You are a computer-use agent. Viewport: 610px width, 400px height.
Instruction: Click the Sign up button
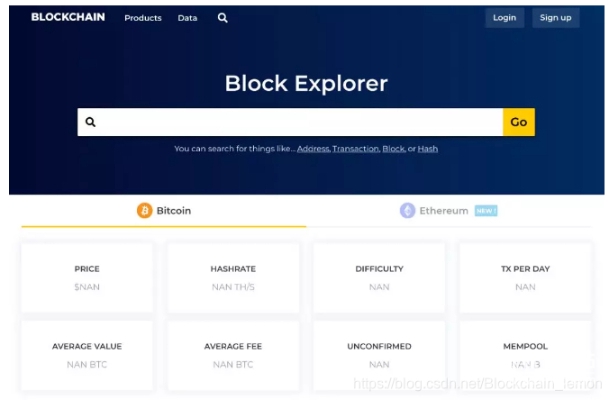pyautogui.click(x=556, y=18)
